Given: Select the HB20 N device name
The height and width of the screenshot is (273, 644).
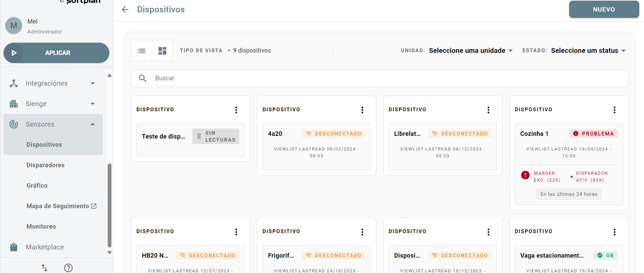Looking at the screenshot, I should tap(155, 256).
